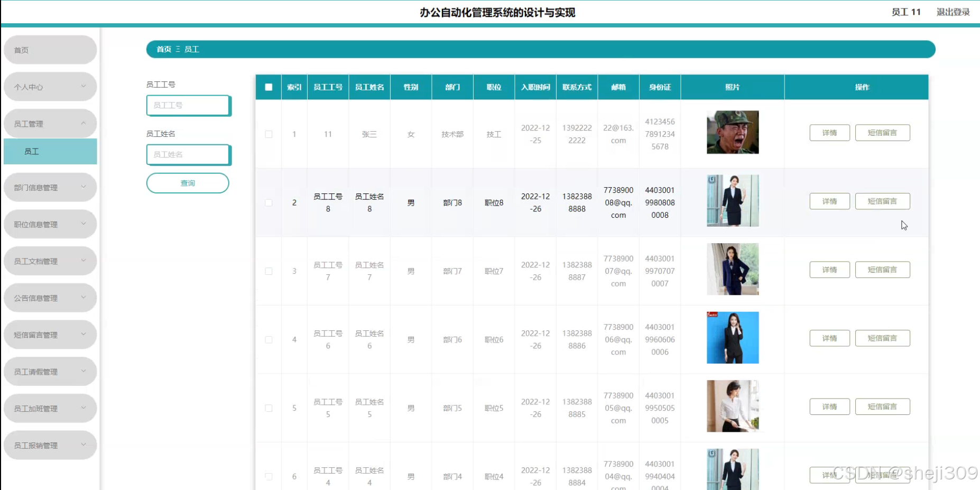Expand 公告信息管理 in sidebar

click(x=50, y=298)
